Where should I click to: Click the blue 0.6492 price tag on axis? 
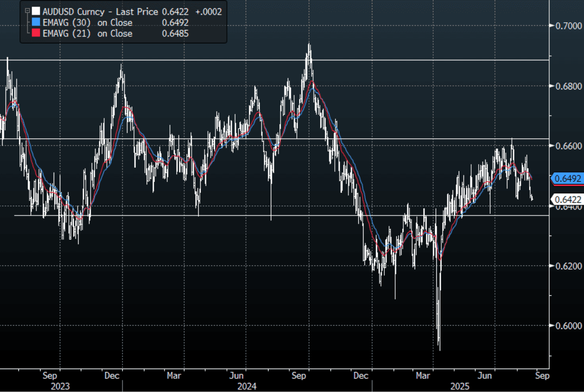point(568,178)
